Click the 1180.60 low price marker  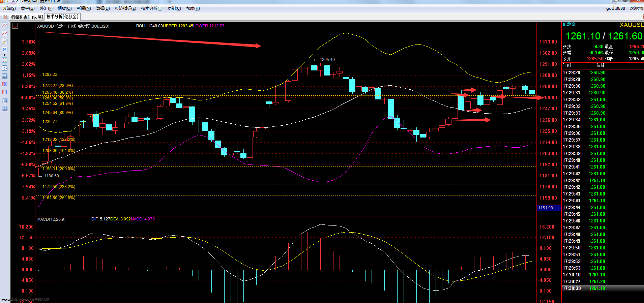52,176
